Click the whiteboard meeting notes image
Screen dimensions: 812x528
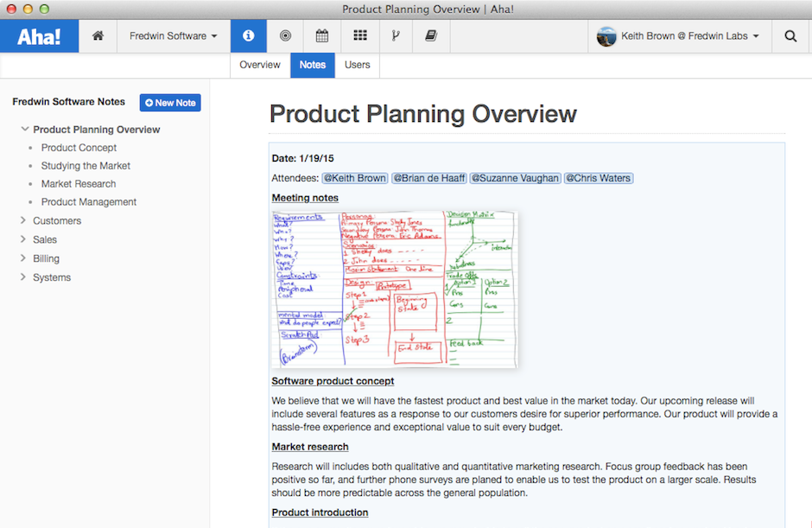394,288
